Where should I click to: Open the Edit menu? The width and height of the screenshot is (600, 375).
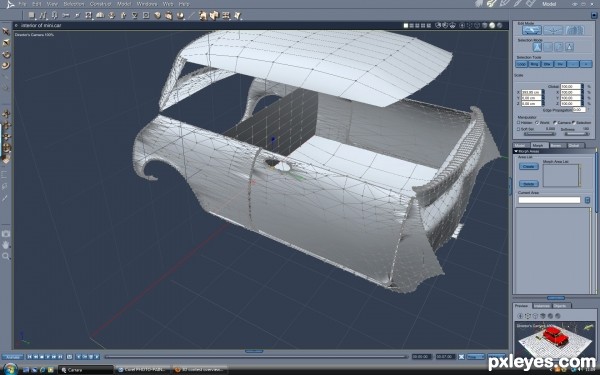pos(36,4)
